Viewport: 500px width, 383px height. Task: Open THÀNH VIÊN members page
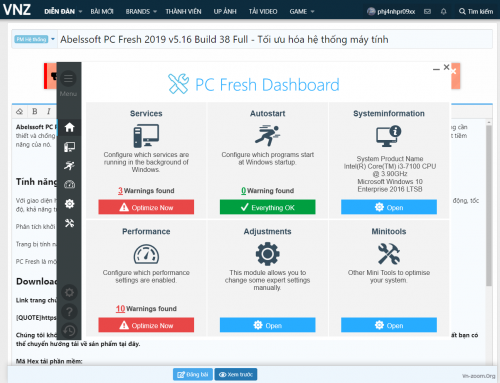[x=183, y=12]
